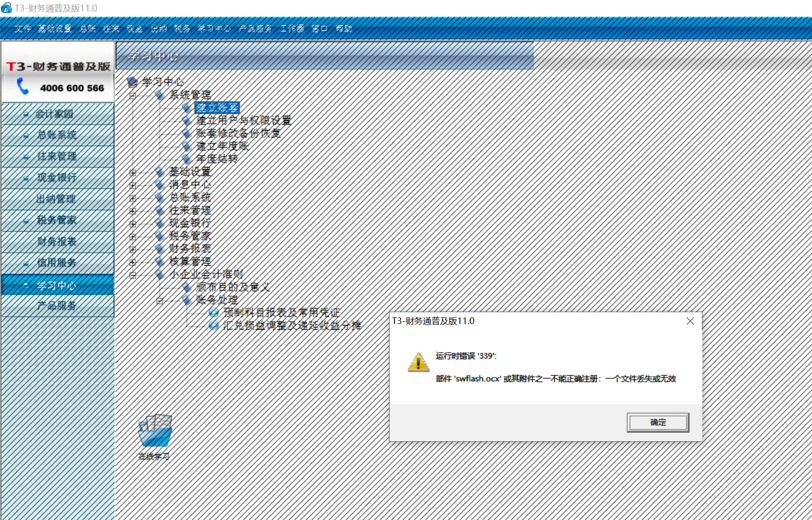Open the 在线学习 folder icon
Image resolution: width=812 pixels, height=520 pixels.
tap(155, 431)
